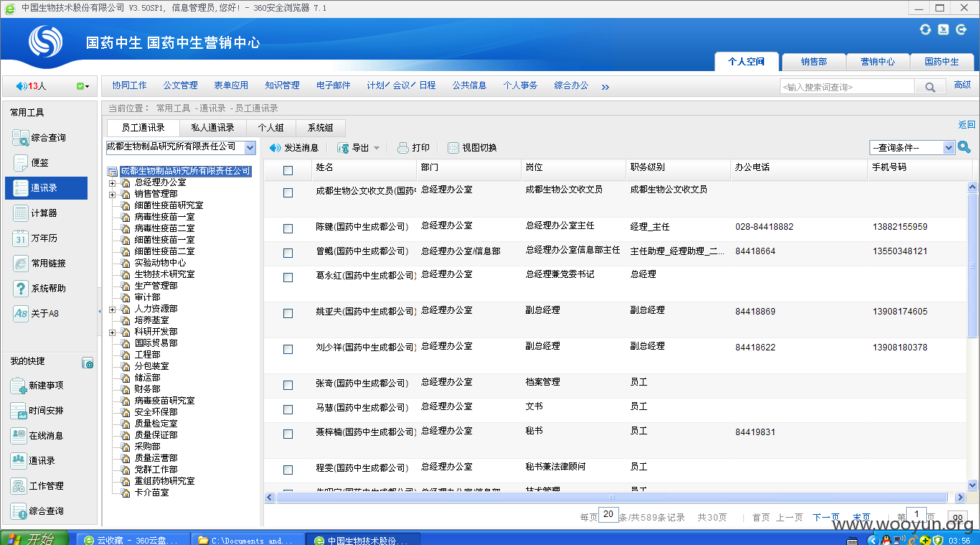Click the query magnifier next to 查询条件

965,147
